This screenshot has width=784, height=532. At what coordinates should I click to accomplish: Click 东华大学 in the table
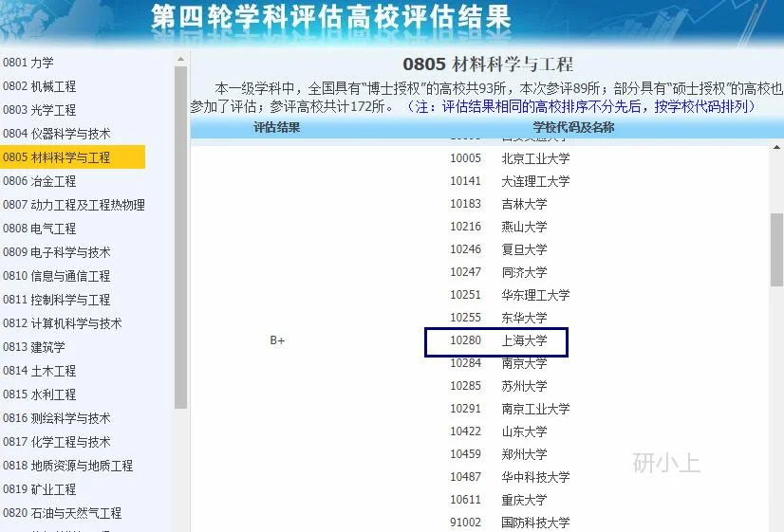click(x=524, y=318)
